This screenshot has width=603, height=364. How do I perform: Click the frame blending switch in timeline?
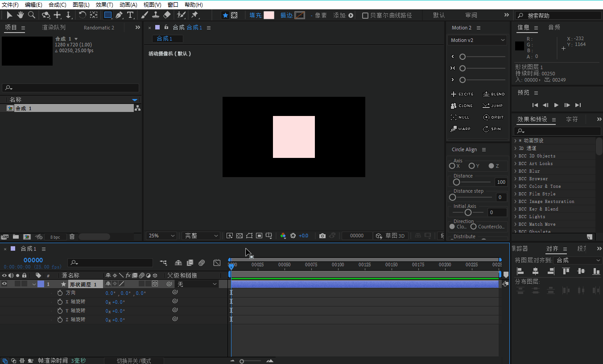tap(190, 263)
